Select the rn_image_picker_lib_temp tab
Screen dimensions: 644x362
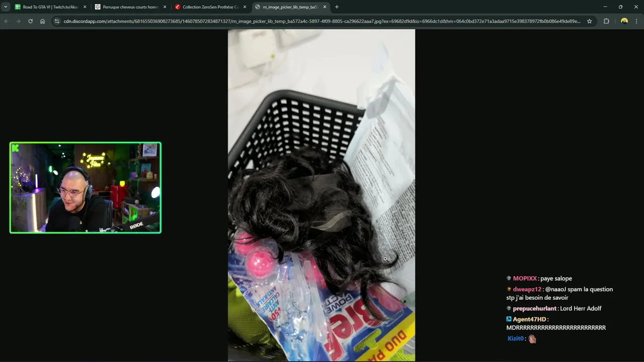coord(290,7)
